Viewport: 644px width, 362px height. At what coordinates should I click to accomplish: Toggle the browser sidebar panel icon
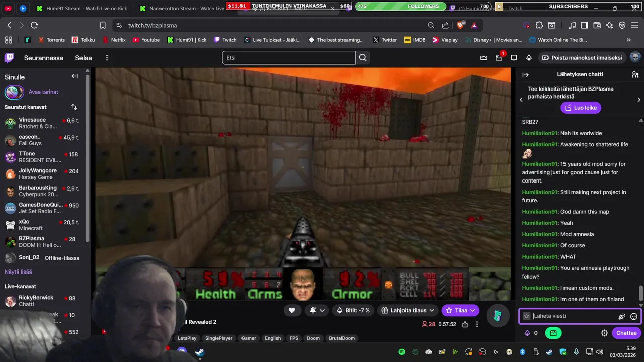[x=584, y=25]
